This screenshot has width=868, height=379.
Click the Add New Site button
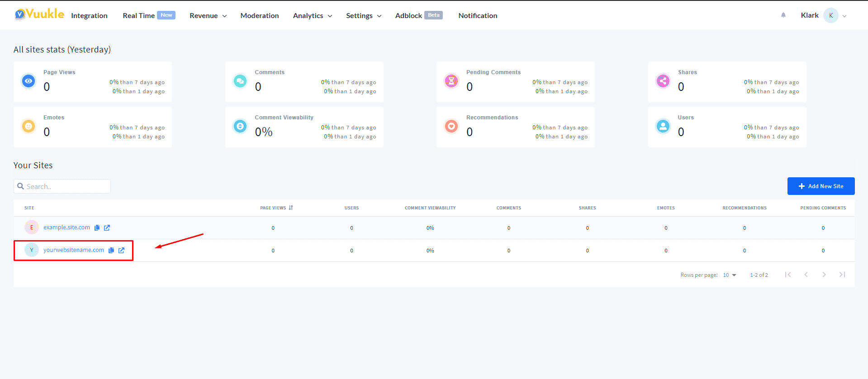click(x=821, y=186)
